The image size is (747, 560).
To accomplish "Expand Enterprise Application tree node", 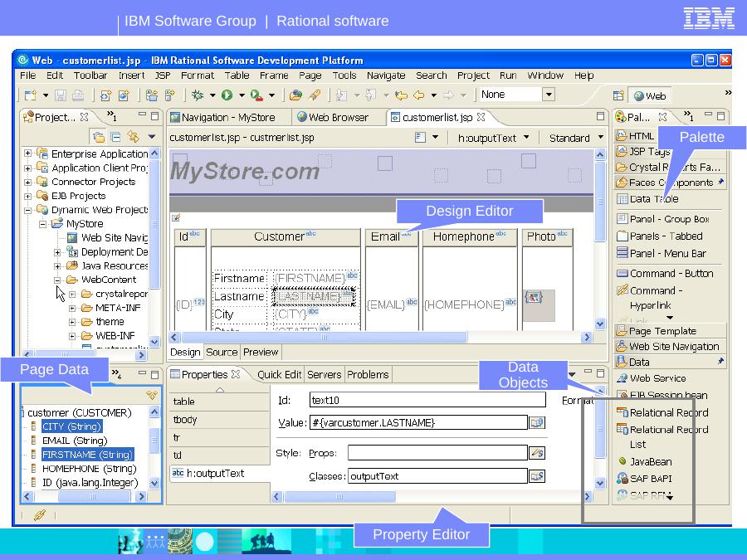I will click(x=28, y=153).
